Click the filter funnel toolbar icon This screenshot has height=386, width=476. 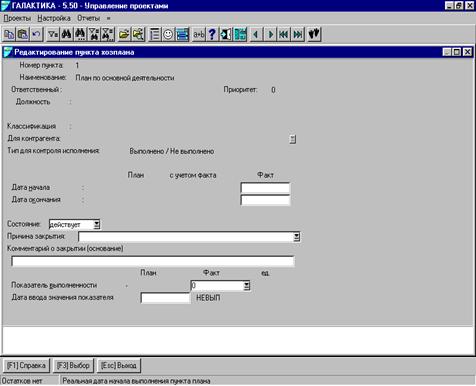click(x=53, y=34)
